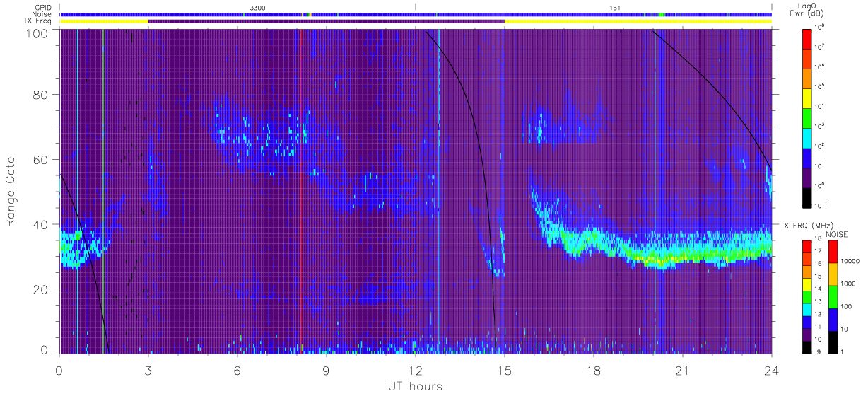Viewport: 868px width, 401px height.
Task: Click the 'CPID' row label
Action: [x=42, y=7]
